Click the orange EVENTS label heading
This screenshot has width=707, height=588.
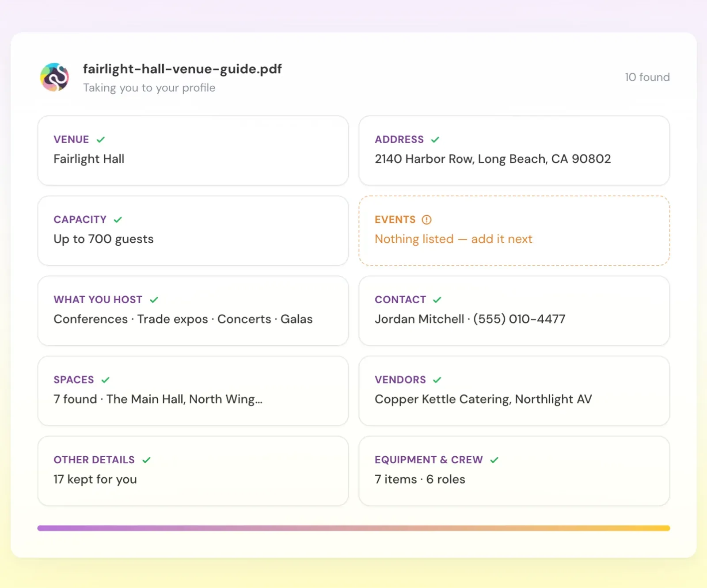point(395,220)
